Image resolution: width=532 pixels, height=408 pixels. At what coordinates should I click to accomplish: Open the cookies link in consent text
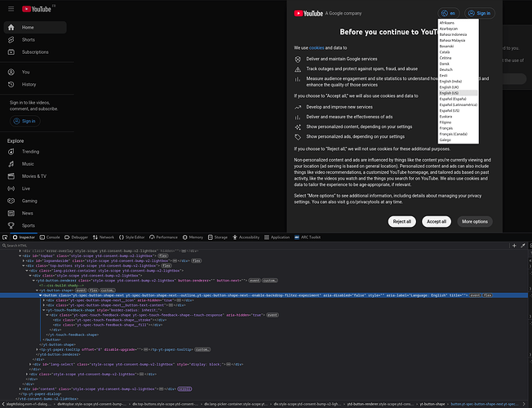point(317,48)
